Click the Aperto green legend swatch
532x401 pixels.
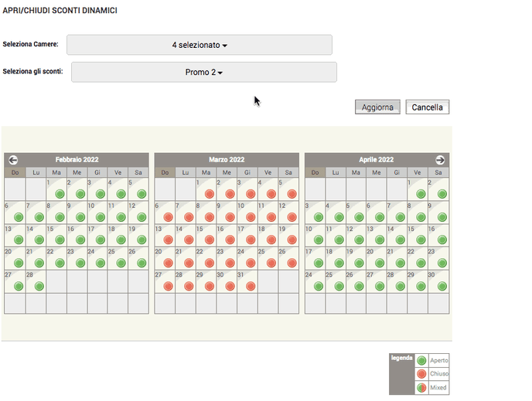(421, 361)
